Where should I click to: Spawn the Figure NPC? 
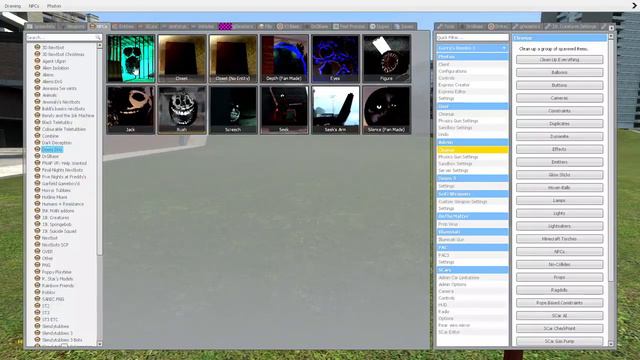[386, 59]
